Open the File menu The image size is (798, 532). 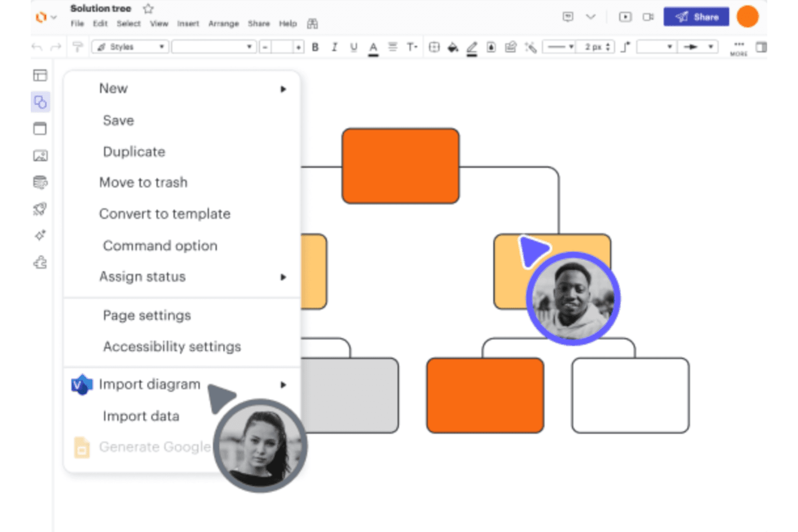tap(78, 24)
